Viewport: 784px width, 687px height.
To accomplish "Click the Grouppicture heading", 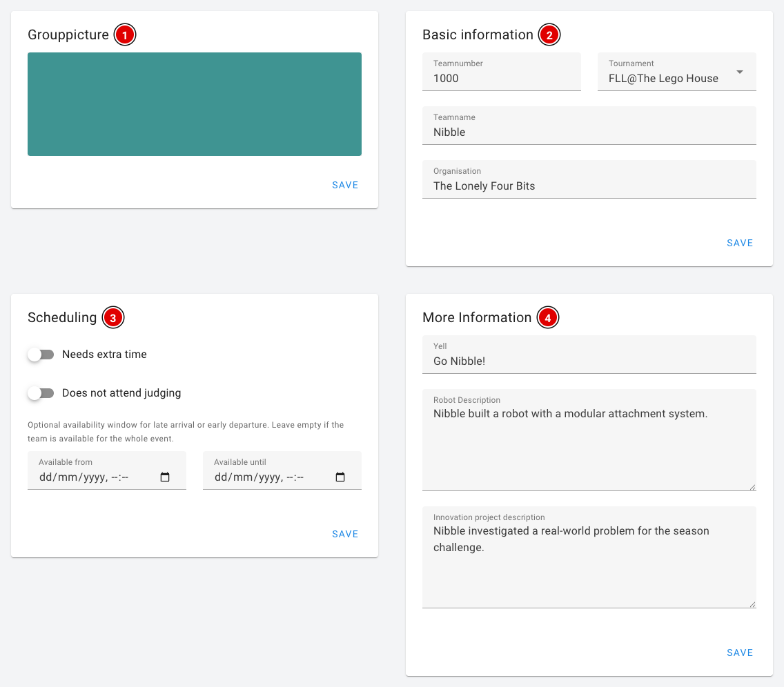I will (x=68, y=34).
